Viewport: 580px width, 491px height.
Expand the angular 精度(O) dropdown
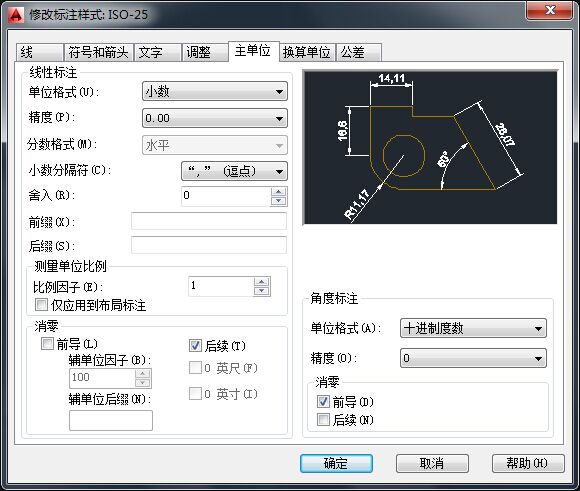click(x=473, y=358)
